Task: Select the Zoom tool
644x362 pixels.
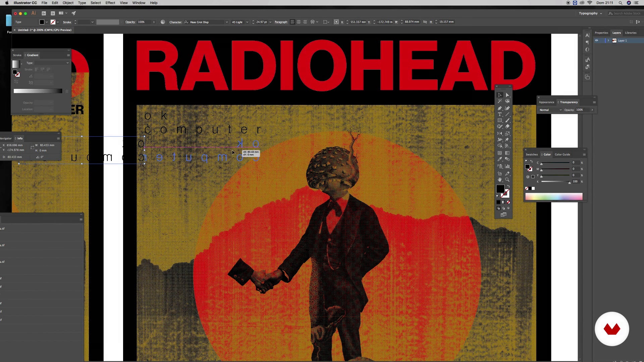Action: (507, 180)
